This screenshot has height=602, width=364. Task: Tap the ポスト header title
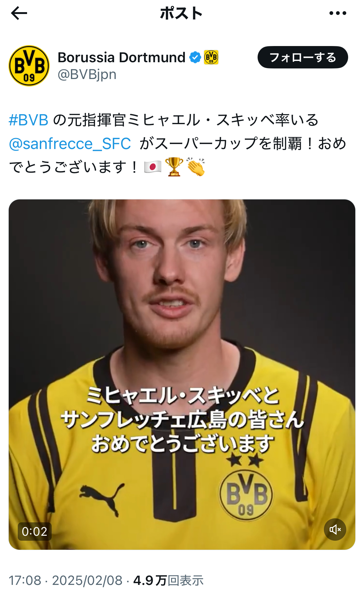pyautogui.click(x=181, y=13)
